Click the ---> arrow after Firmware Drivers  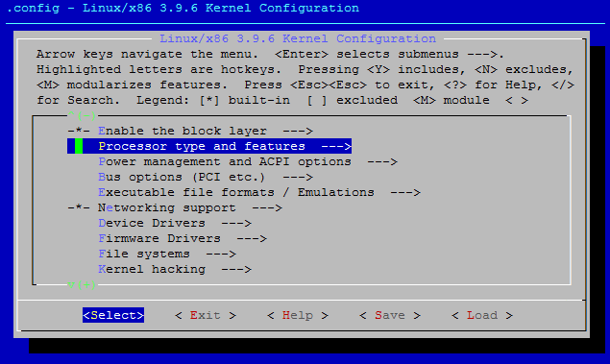pos(252,238)
